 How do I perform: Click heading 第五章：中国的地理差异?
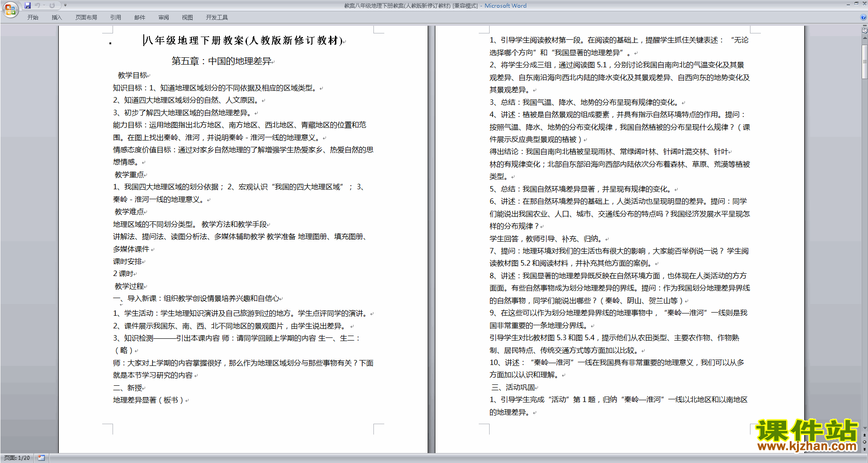(222, 61)
